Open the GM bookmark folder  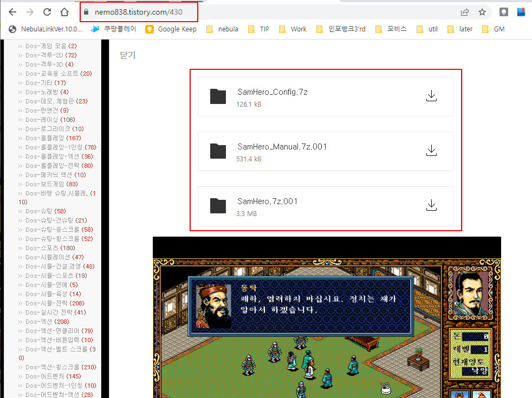494,29
